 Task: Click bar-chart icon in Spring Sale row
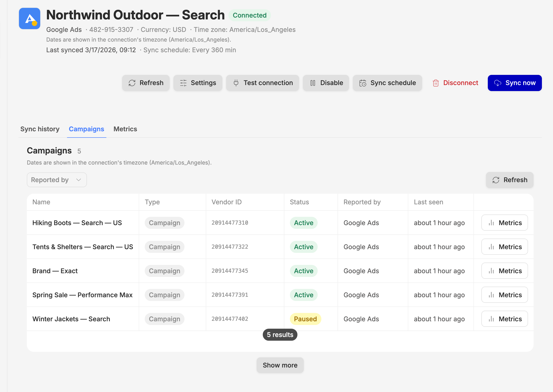coord(491,295)
